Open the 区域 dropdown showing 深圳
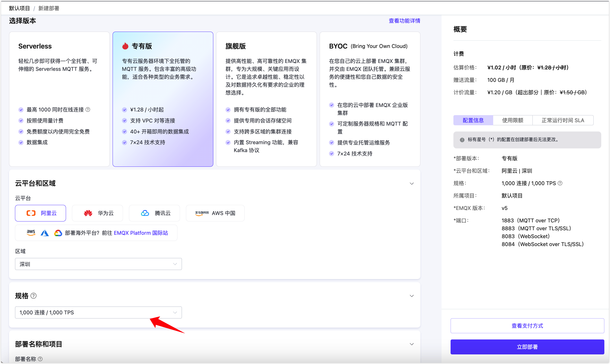Image resolution: width=610 pixels, height=364 pixels. [x=98, y=264]
